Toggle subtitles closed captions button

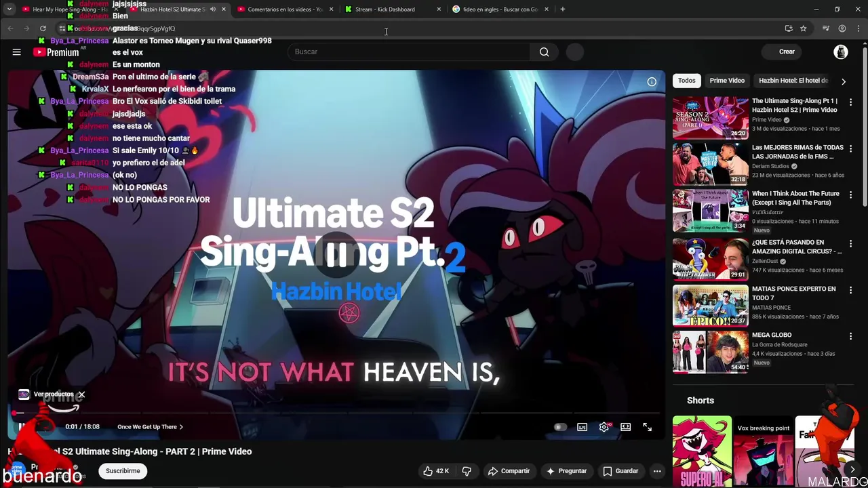pos(582,427)
